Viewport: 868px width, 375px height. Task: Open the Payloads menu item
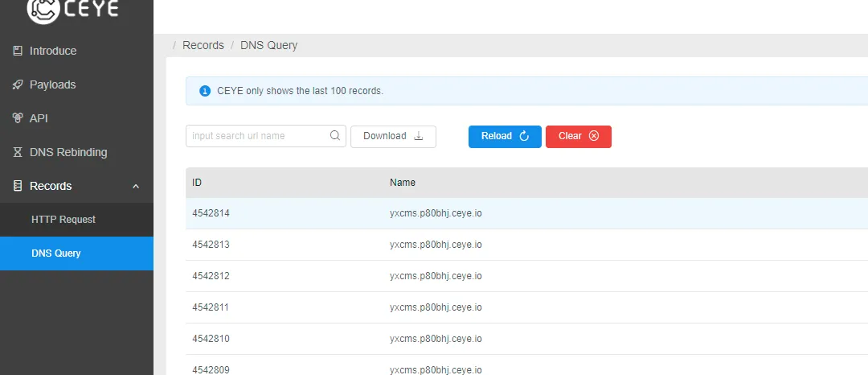point(52,84)
